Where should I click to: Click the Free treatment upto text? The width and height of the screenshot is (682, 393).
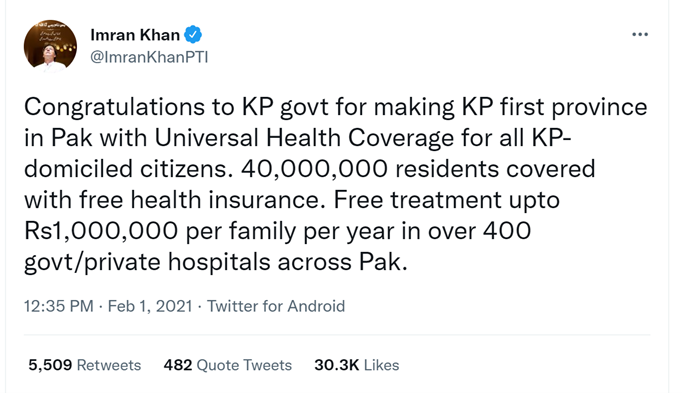[447, 200]
